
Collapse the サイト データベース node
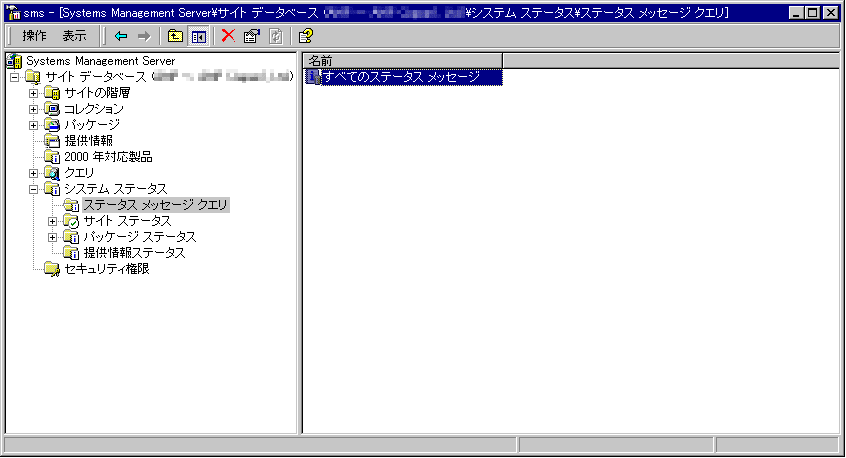click(15, 77)
